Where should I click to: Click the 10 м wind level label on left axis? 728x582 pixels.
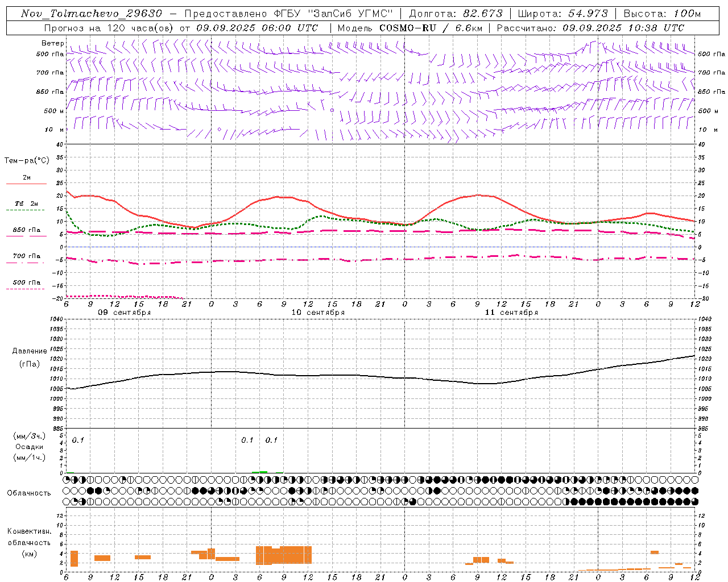(x=55, y=130)
